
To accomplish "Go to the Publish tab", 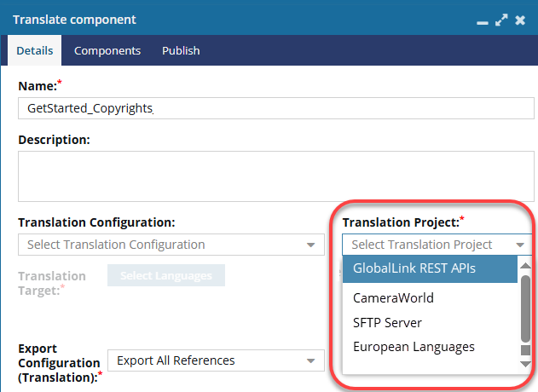I will tap(181, 50).
